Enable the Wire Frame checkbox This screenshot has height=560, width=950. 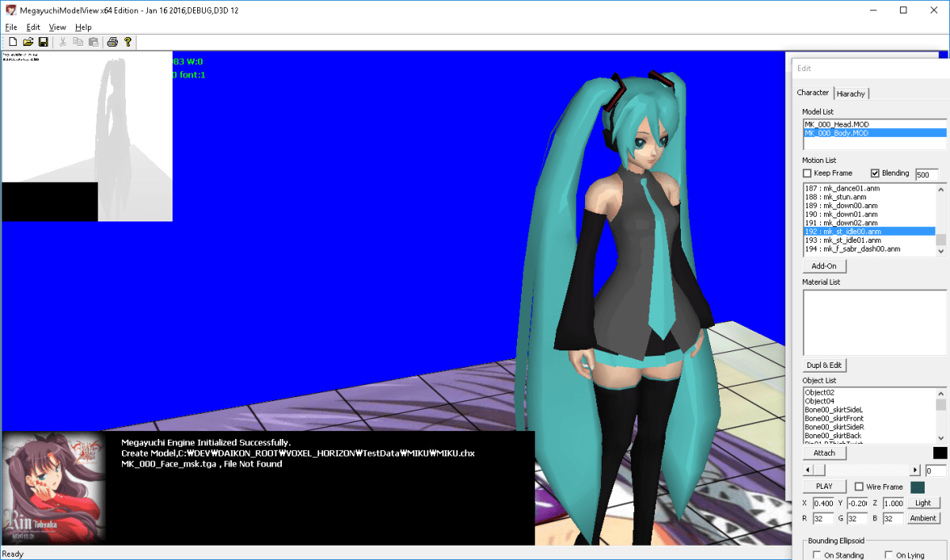click(x=859, y=486)
